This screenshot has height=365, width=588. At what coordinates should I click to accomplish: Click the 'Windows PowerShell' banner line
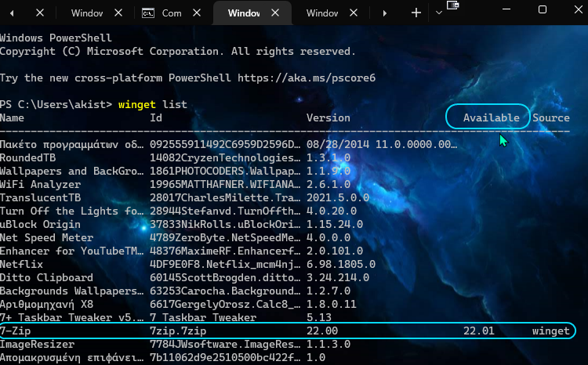56,38
